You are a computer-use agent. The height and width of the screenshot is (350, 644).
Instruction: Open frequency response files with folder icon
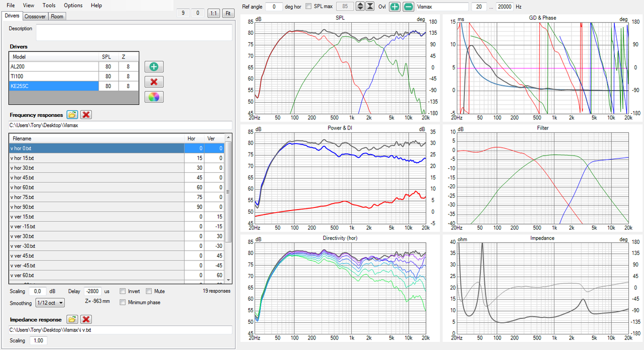click(x=72, y=115)
